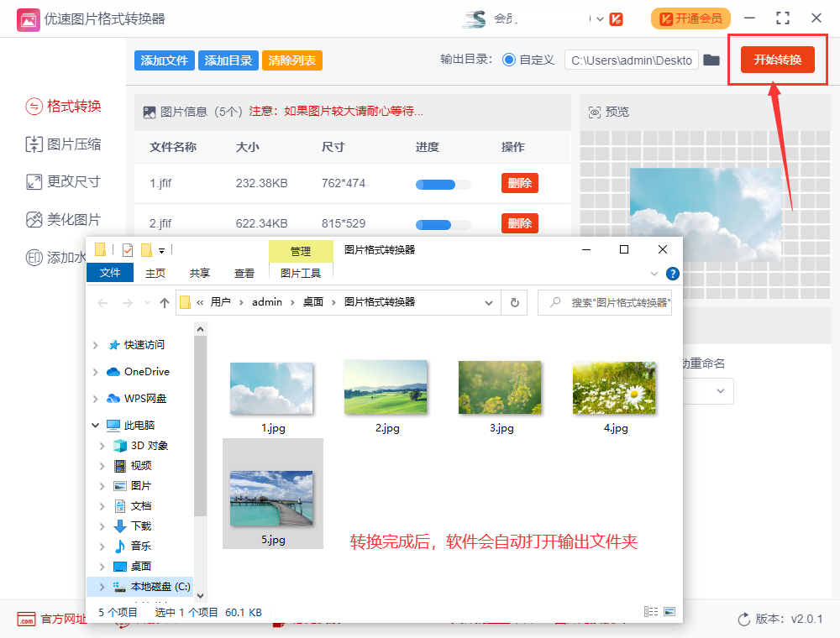Open the 自动重命名 dropdown
The image size is (840, 638).
click(720, 391)
